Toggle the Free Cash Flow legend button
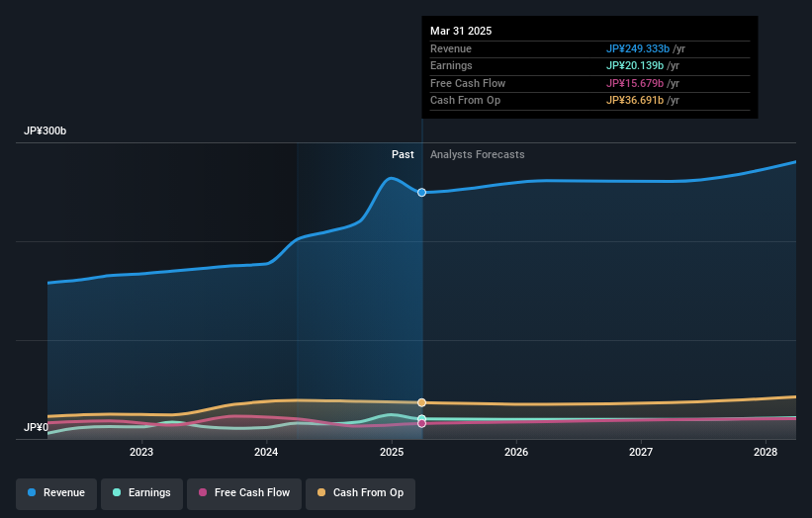812x518 pixels. pyautogui.click(x=244, y=492)
